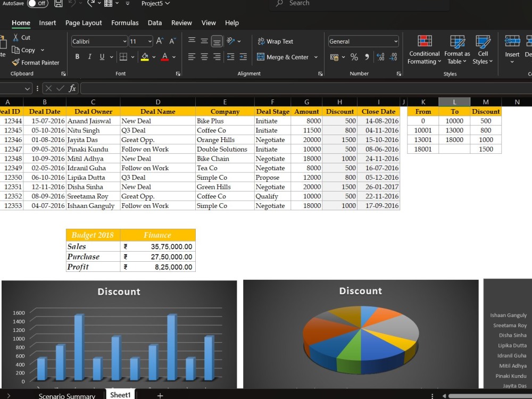Select the Discount pie chart
The width and height of the screenshot is (532, 399).
361,334
